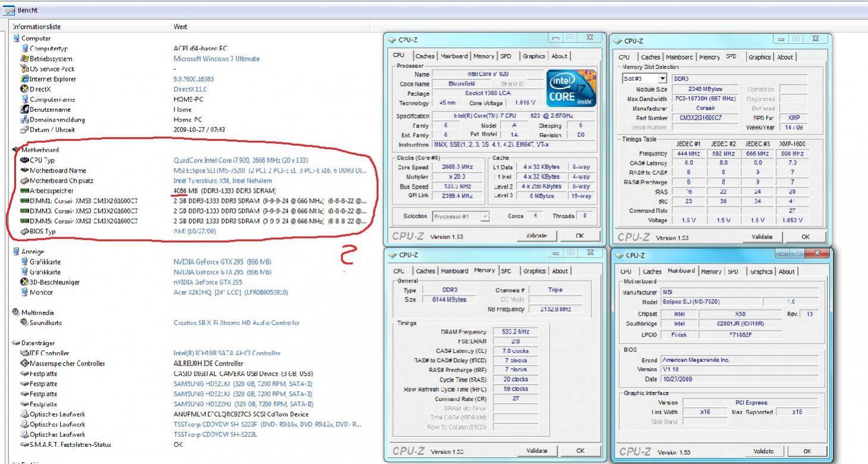Click the memory Size 6144 MBytes field

(449, 299)
